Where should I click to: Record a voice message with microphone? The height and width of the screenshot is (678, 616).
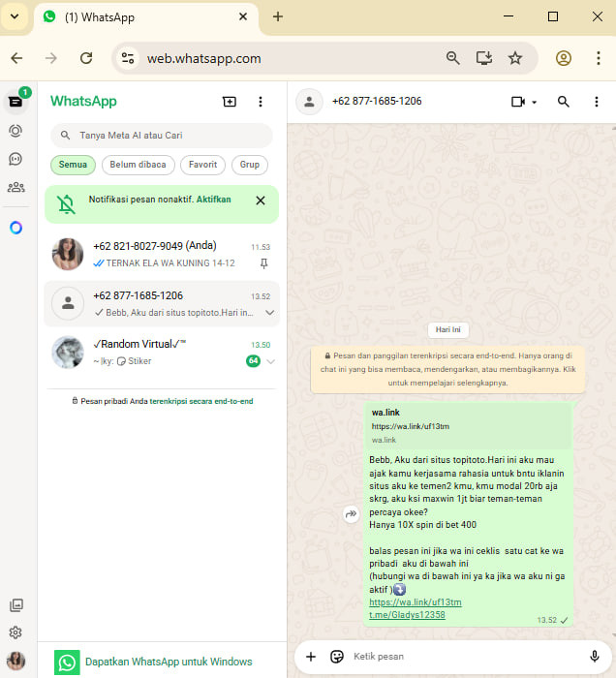(595, 657)
